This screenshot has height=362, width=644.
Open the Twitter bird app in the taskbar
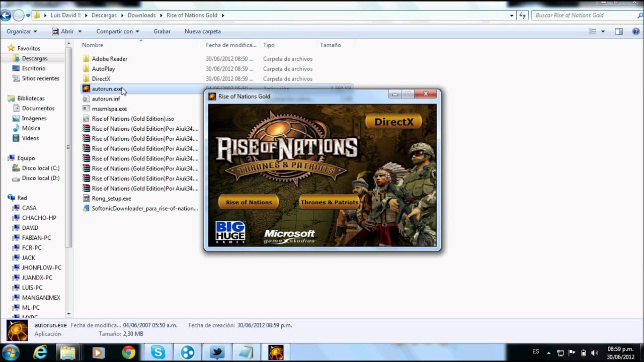(217, 352)
